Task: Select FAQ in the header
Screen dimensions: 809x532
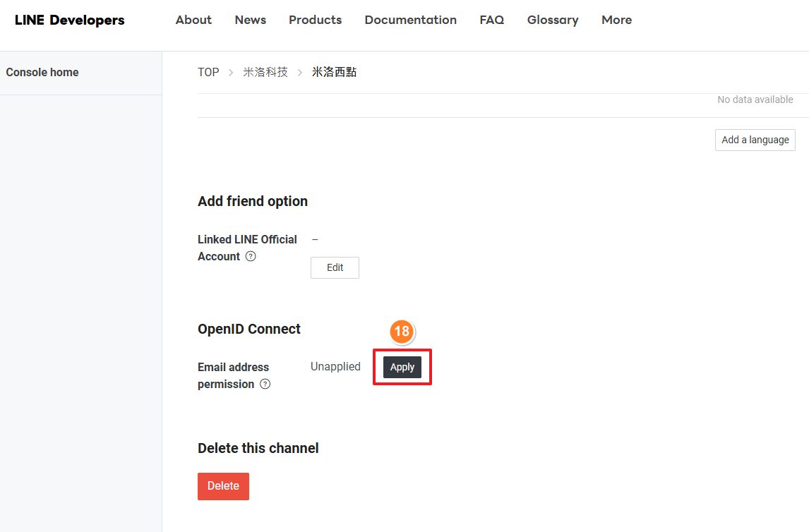Action: (491, 20)
